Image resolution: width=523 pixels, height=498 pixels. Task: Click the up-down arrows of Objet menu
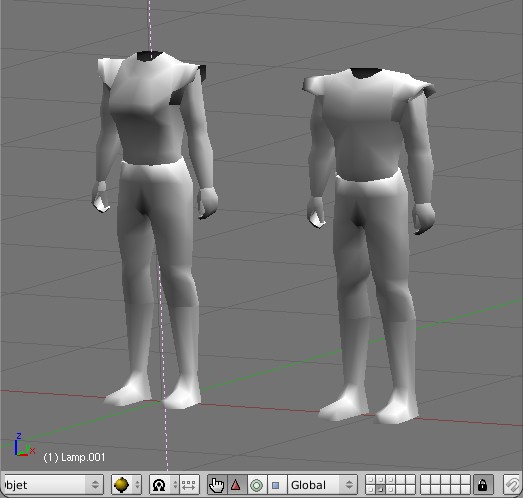pyautogui.click(x=95, y=485)
